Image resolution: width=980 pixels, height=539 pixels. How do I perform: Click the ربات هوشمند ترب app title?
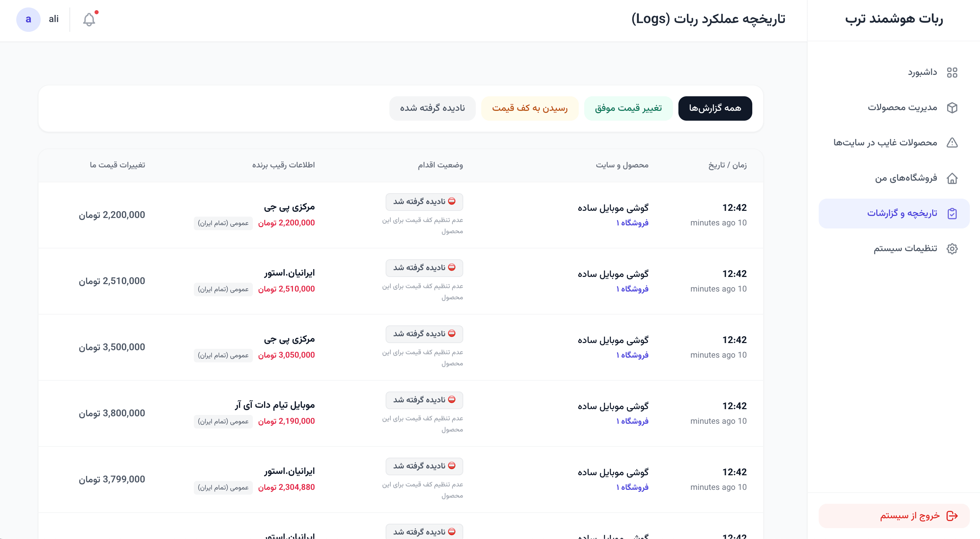(x=894, y=19)
